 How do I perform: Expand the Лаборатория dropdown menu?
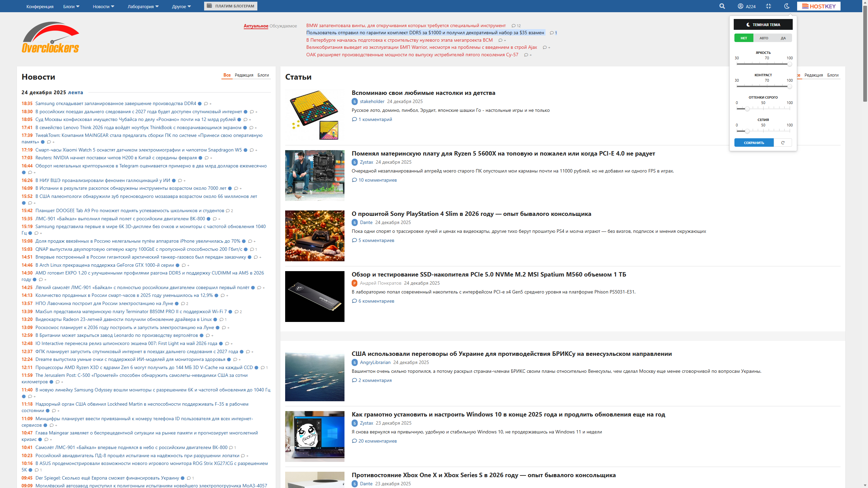(x=143, y=6)
